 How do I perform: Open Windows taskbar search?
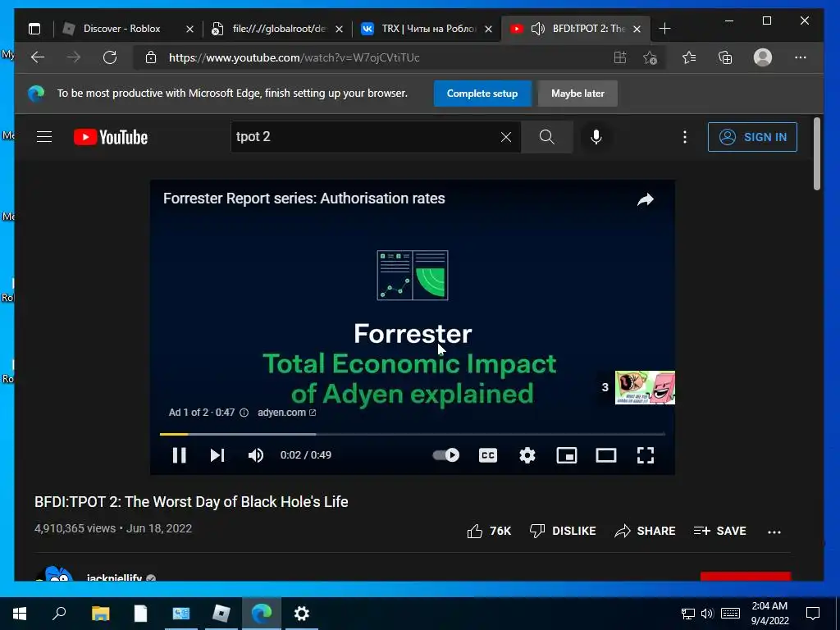(x=59, y=614)
